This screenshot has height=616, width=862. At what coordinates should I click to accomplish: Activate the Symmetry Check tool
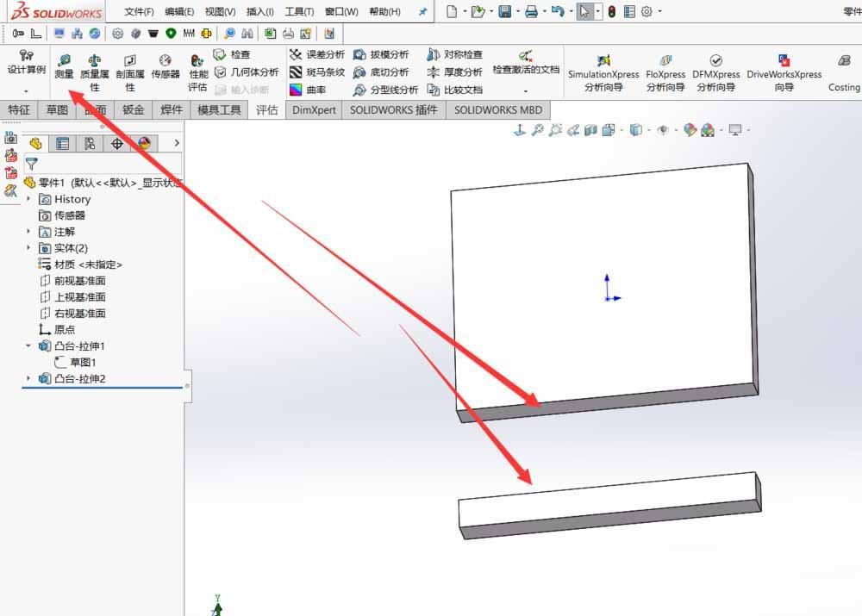coord(454,53)
